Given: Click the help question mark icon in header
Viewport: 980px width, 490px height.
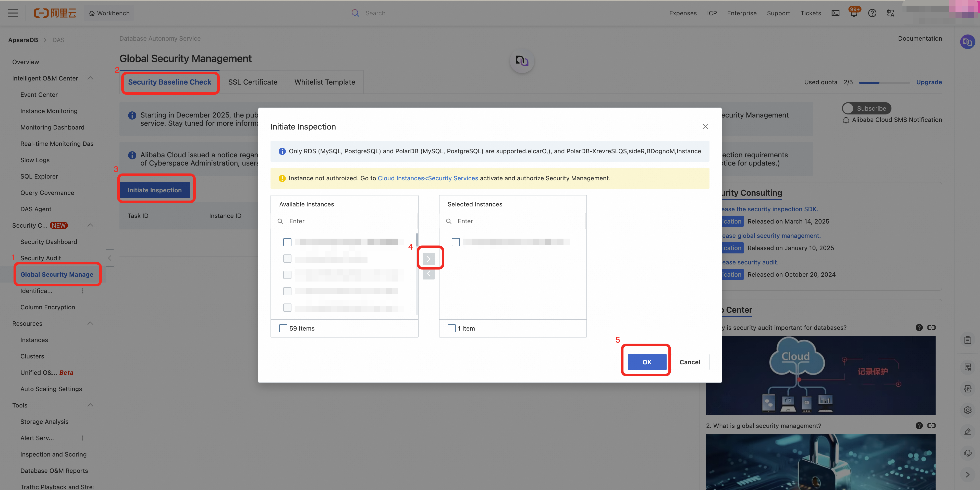Looking at the screenshot, I should point(872,13).
